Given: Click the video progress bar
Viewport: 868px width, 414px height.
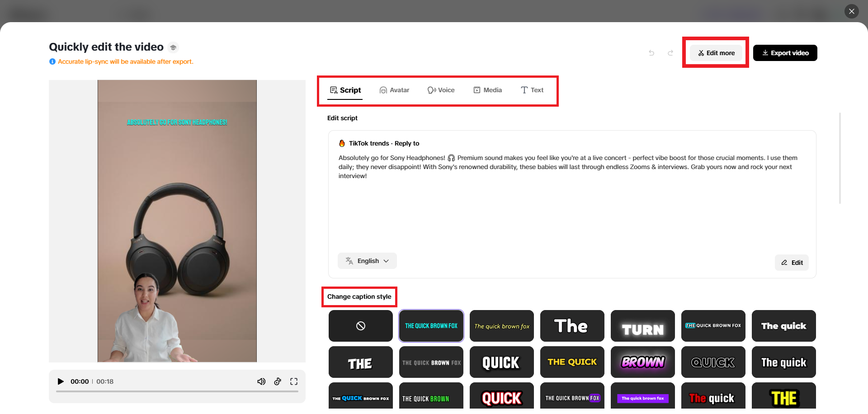Looking at the screenshot, I should click(177, 391).
